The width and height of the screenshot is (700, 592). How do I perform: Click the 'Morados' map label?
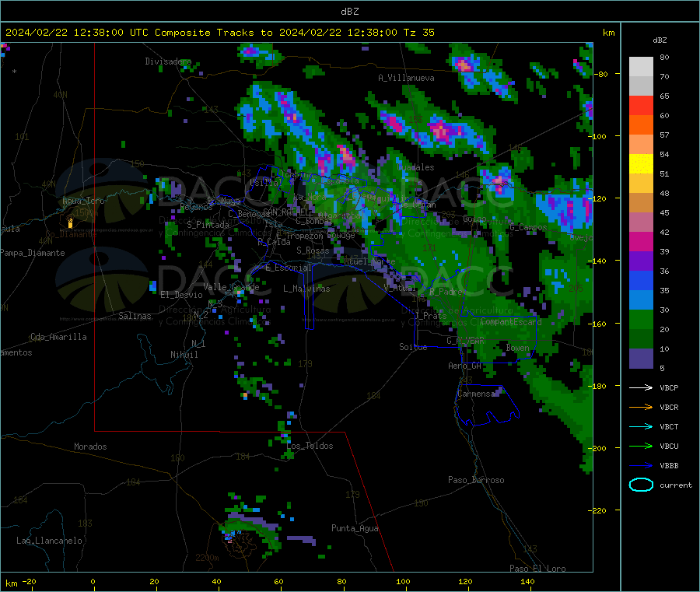coord(90,447)
